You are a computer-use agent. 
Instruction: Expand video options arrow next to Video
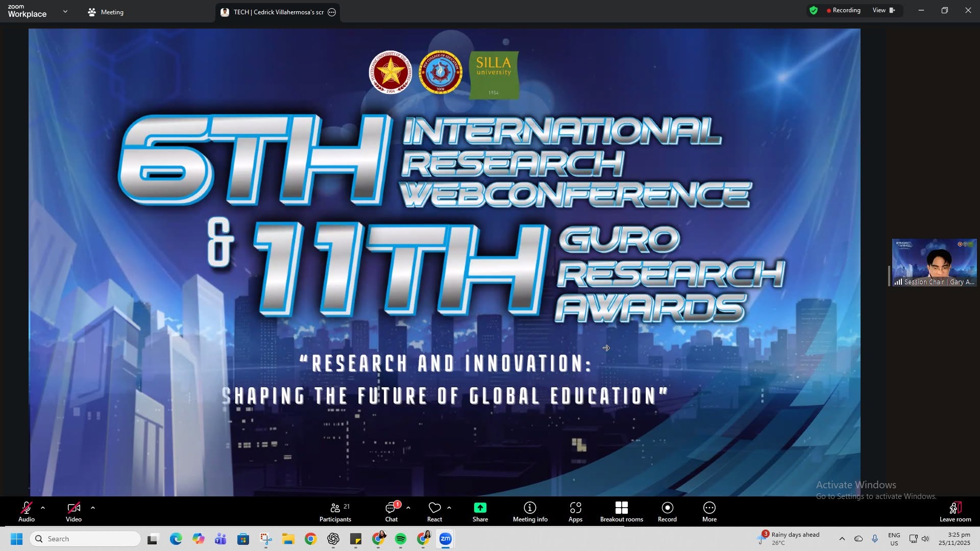(x=93, y=508)
